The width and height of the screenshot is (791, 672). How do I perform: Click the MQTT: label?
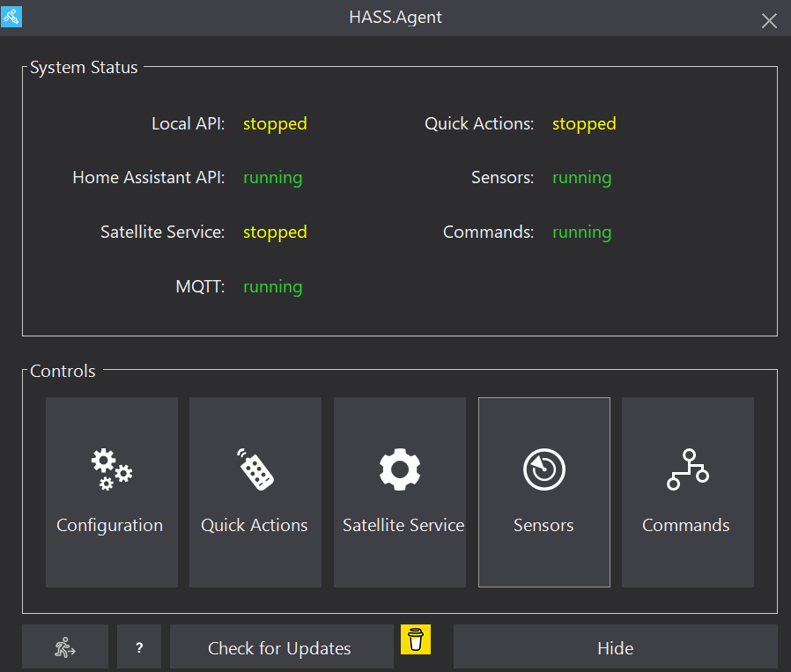(200, 286)
